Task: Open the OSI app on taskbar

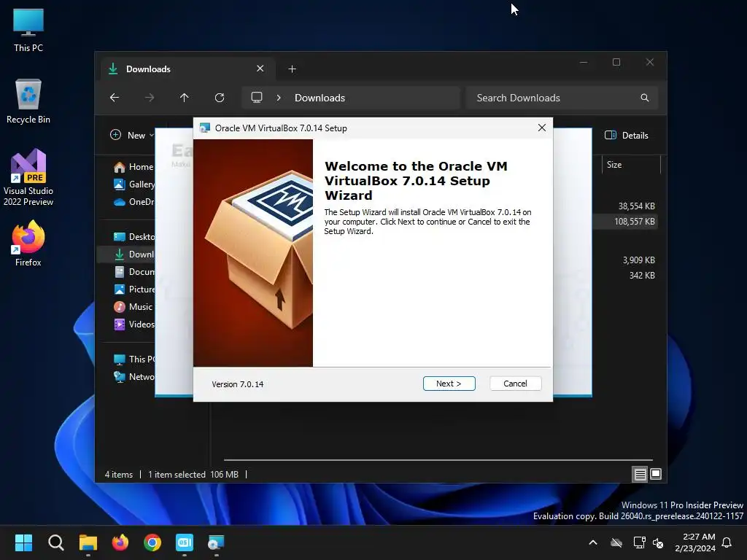Action: coord(185,542)
